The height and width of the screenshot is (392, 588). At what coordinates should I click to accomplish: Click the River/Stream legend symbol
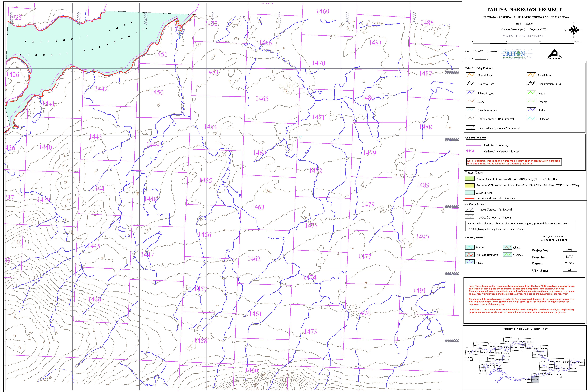click(471, 93)
